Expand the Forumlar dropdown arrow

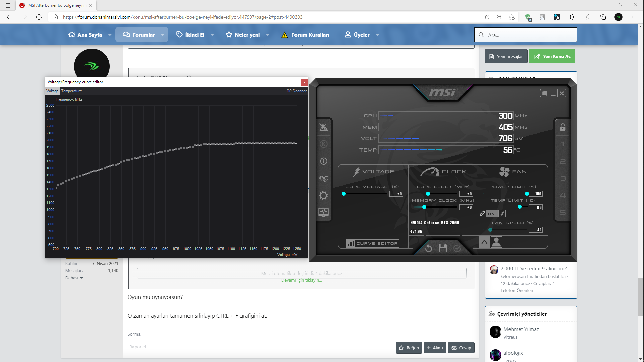[x=163, y=35]
